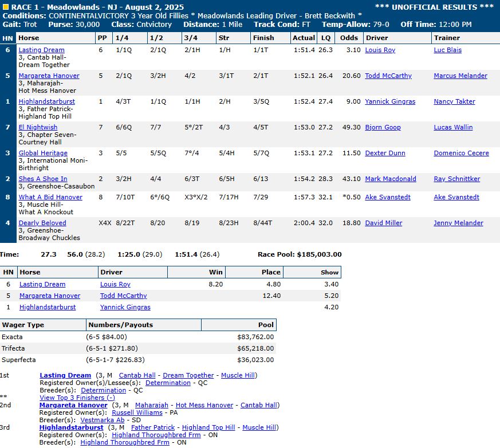500x448 pixels.
Task: Open breeder Vestmarka Ab
Action: (x=102, y=420)
